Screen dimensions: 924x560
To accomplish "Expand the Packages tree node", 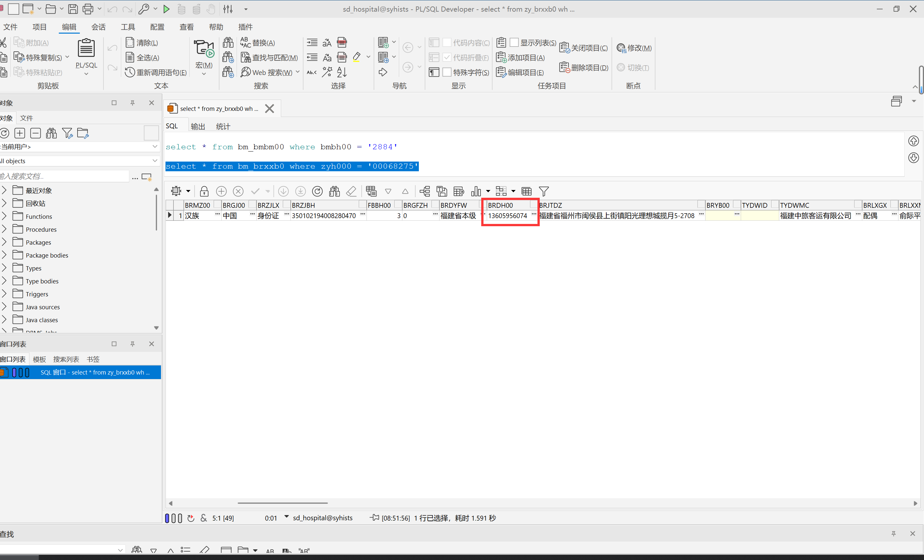I will pos(4,242).
